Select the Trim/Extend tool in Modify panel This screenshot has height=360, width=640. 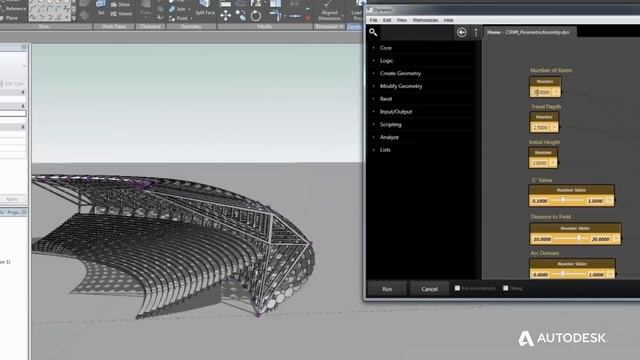pyautogui.click(x=276, y=16)
